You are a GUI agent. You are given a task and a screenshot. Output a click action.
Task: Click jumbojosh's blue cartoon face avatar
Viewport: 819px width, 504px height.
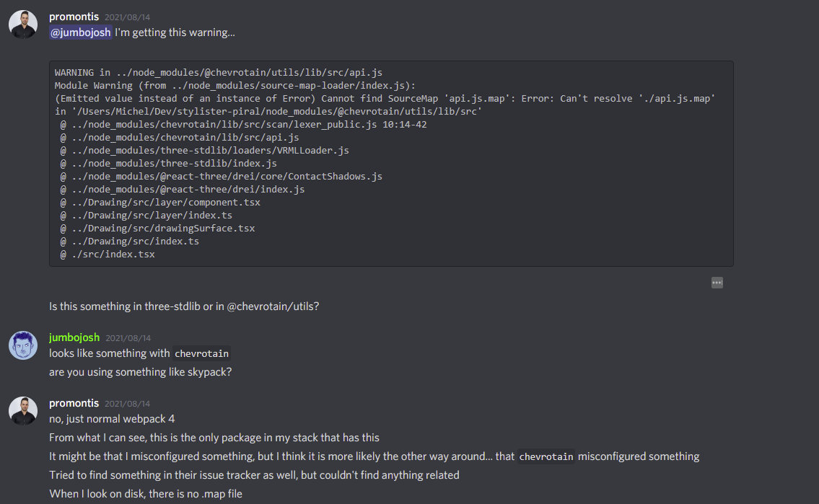(x=23, y=345)
